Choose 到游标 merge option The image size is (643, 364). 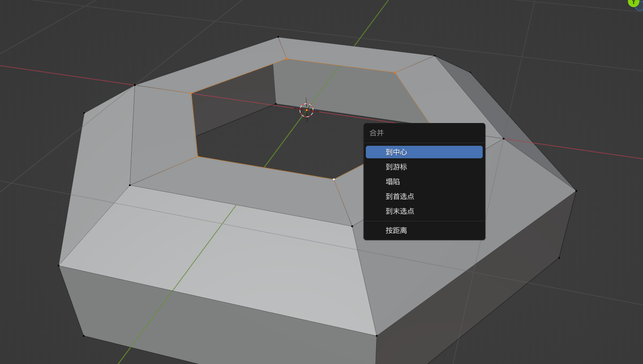tap(424, 167)
